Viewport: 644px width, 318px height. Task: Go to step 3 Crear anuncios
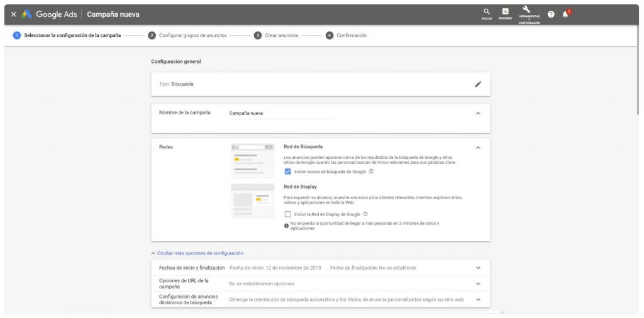(x=277, y=36)
